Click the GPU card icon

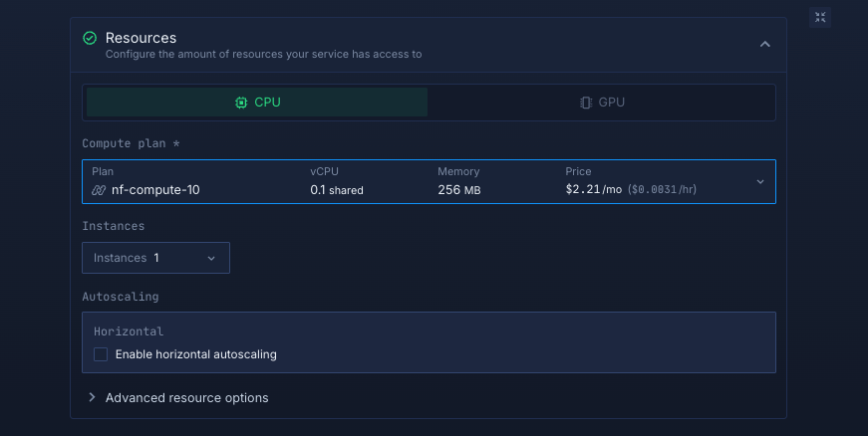[x=586, y=103]
